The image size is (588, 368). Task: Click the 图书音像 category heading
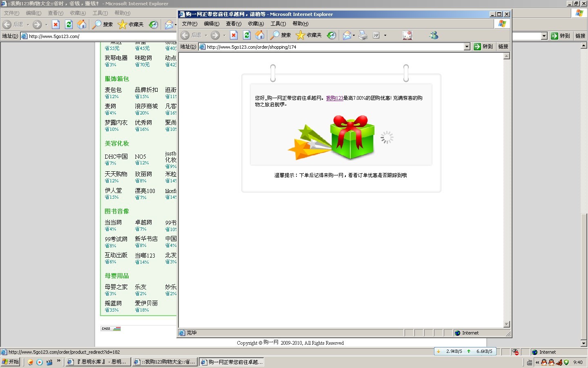(x=117, y=211)
